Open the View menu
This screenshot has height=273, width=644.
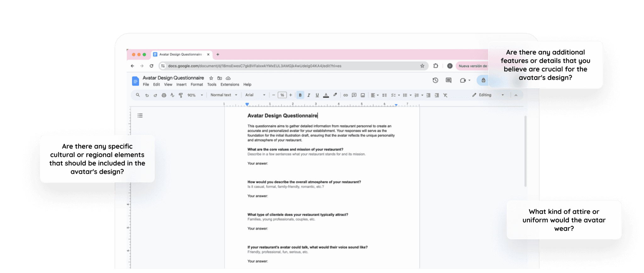[x=168, y=84]
